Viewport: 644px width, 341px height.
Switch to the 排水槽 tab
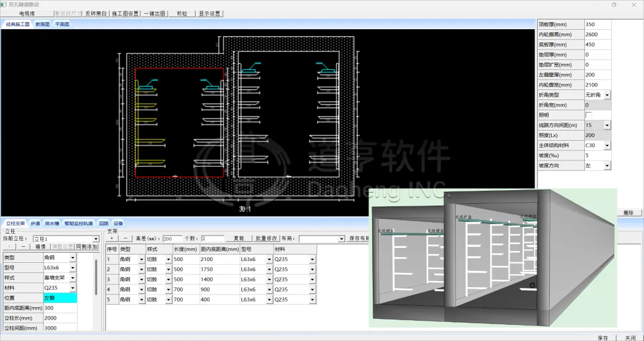52,224
